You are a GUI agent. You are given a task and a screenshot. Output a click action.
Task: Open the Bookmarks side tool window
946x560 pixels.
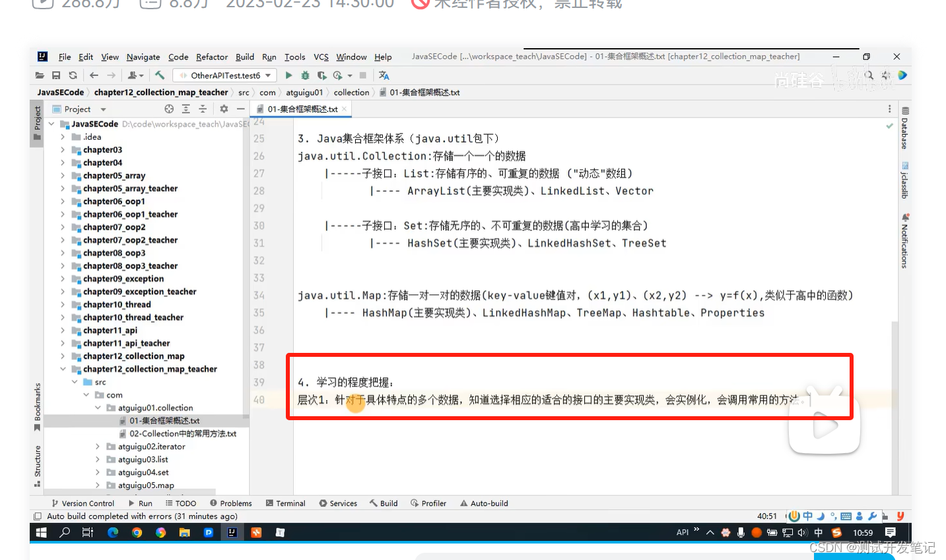[x=38, y=407]
